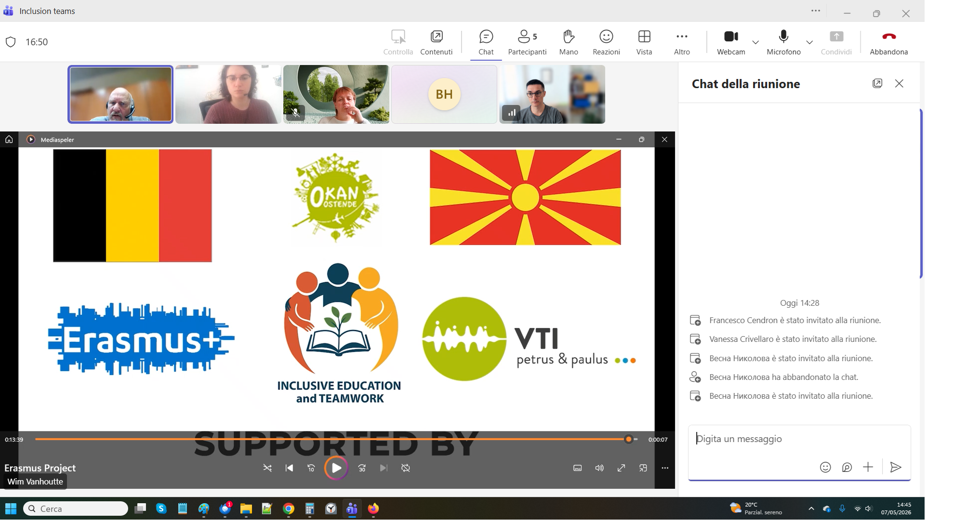The width and height of the screenshot is (980, 522).
Task: Click the fullscreen expand icon in player
Action: (622, 468)
